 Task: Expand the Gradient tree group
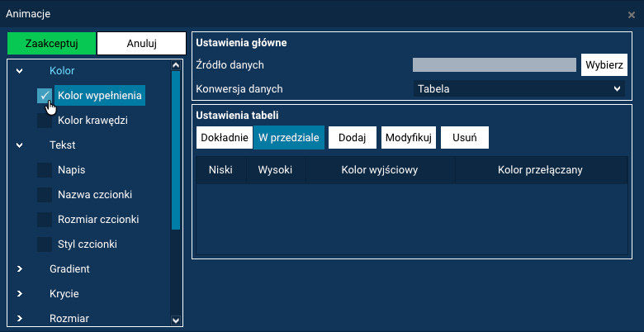tap(19, 269)
